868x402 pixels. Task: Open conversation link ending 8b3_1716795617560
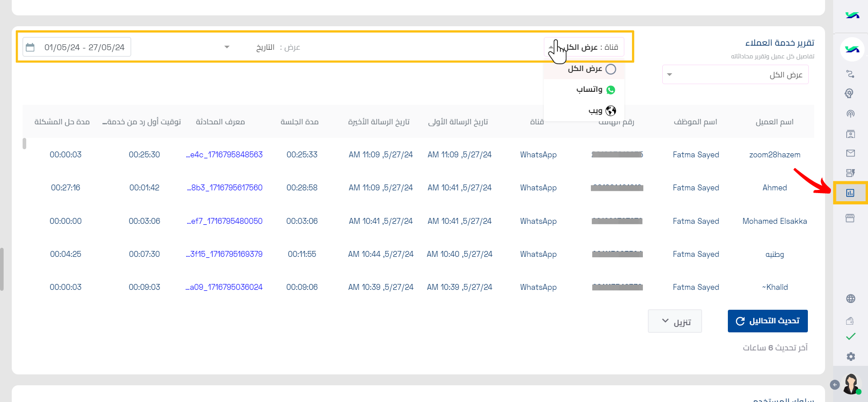pyautogui.click(x=225, y=188)
